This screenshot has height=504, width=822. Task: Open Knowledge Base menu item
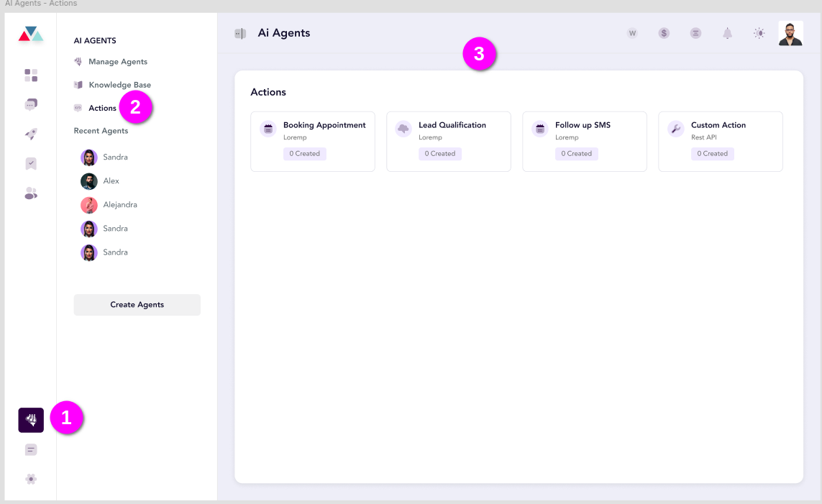point(119,85)
